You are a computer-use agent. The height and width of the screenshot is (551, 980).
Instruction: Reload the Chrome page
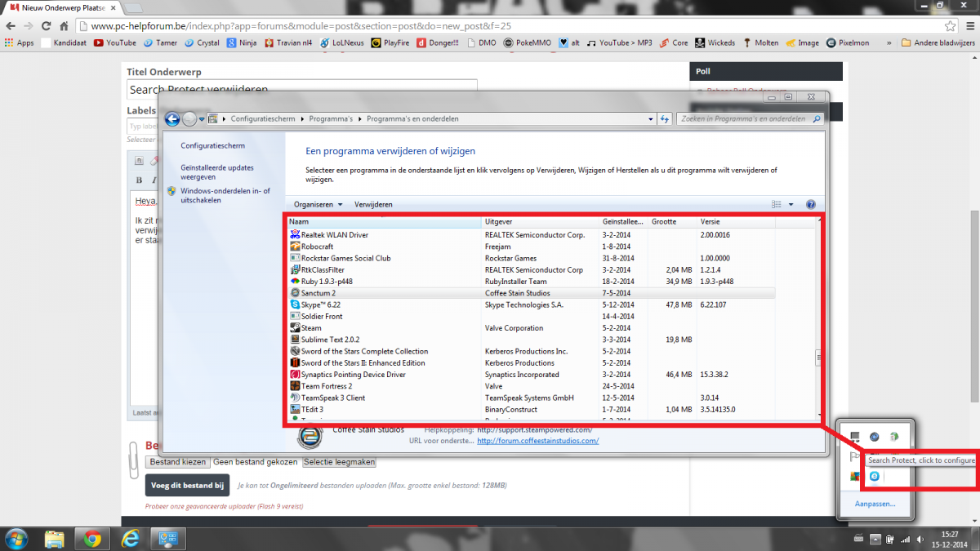(x=47, y=25)
